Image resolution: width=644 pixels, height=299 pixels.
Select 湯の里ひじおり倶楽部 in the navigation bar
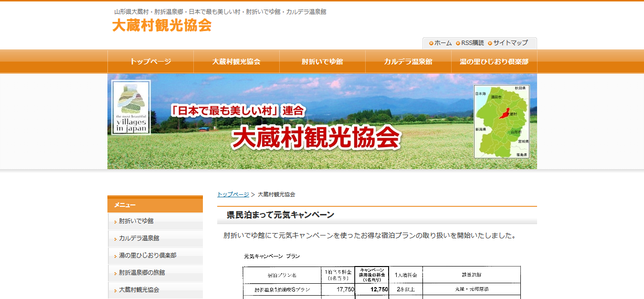point(494,62)
